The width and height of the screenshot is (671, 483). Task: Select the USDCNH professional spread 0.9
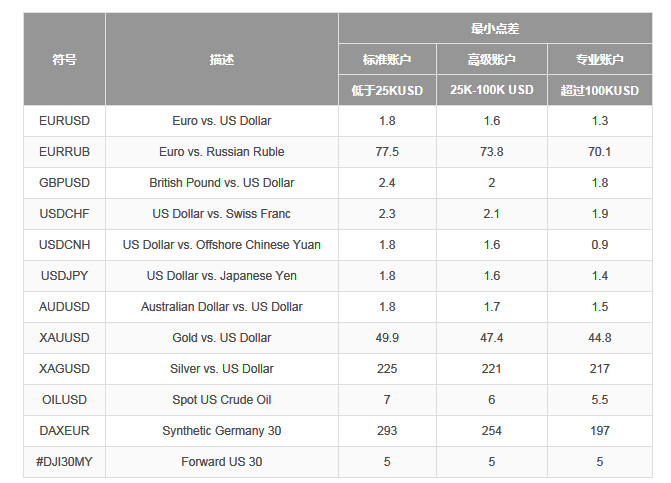[600, 245]
